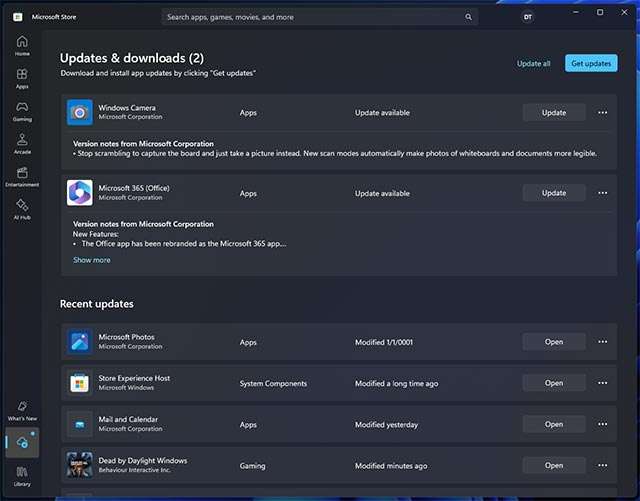Open more options for Microsoft 365 (Office)
640x501 pixels.
pyautogui.click(x=602, y=193)
